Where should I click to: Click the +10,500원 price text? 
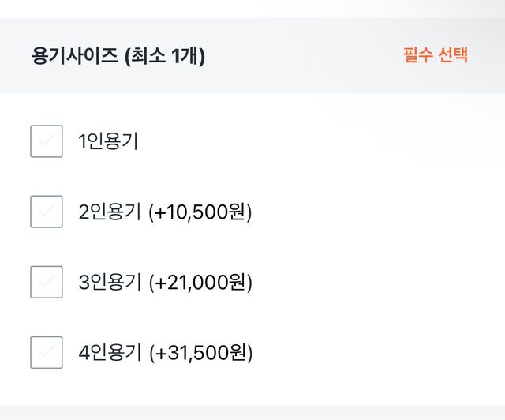click(x=200, y=212)
